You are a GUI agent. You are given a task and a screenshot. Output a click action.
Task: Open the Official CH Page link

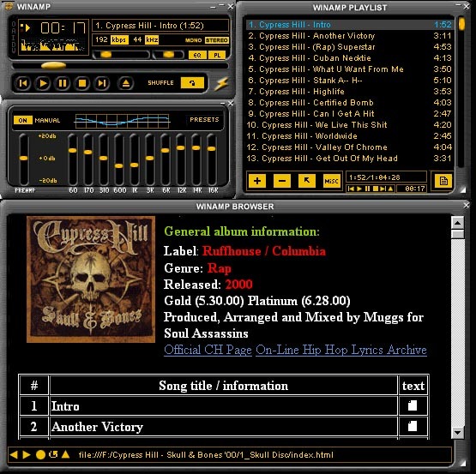pyautogui.click(x=208, y=350)
